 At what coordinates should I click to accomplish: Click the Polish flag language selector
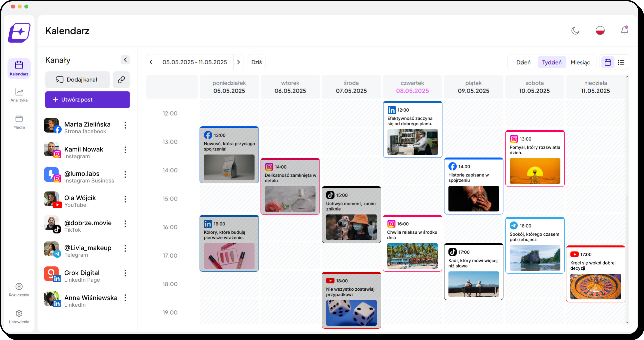tap(600, 31)
